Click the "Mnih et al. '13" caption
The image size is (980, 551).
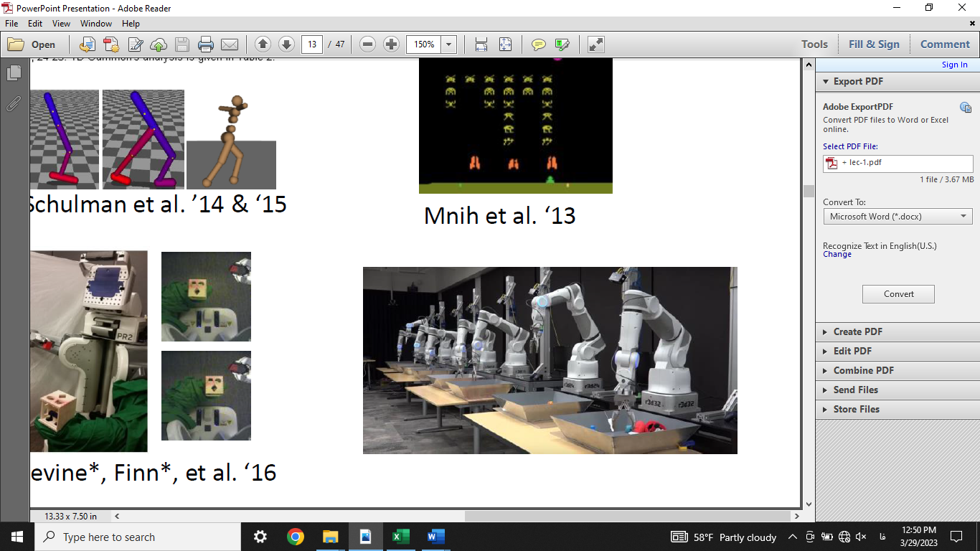coord(500,215)
